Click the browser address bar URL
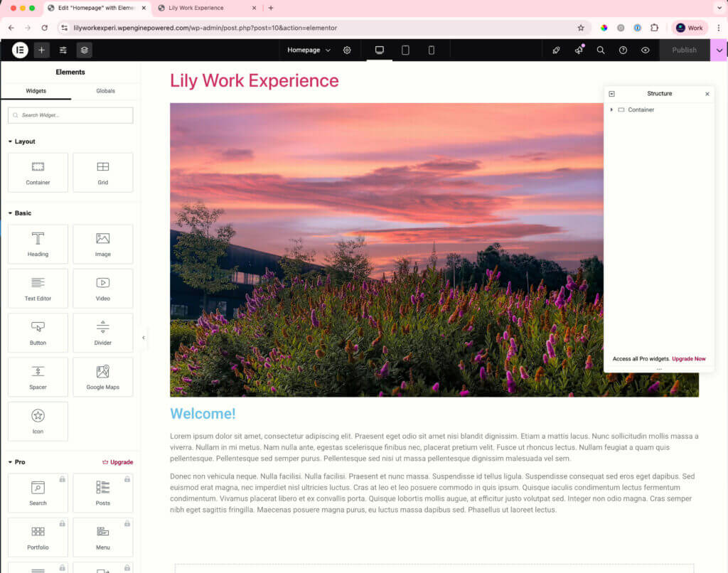Screen dimensions: 728x573 pos(205,28)
